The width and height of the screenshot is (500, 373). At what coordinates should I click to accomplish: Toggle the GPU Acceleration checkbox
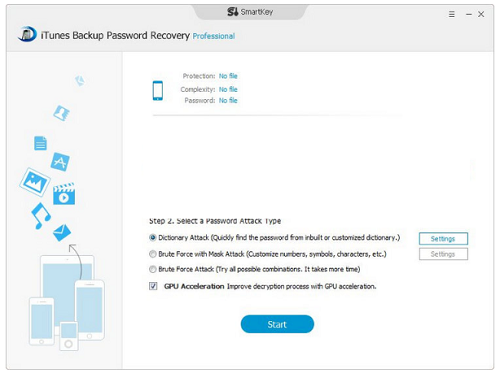(153, 286)
